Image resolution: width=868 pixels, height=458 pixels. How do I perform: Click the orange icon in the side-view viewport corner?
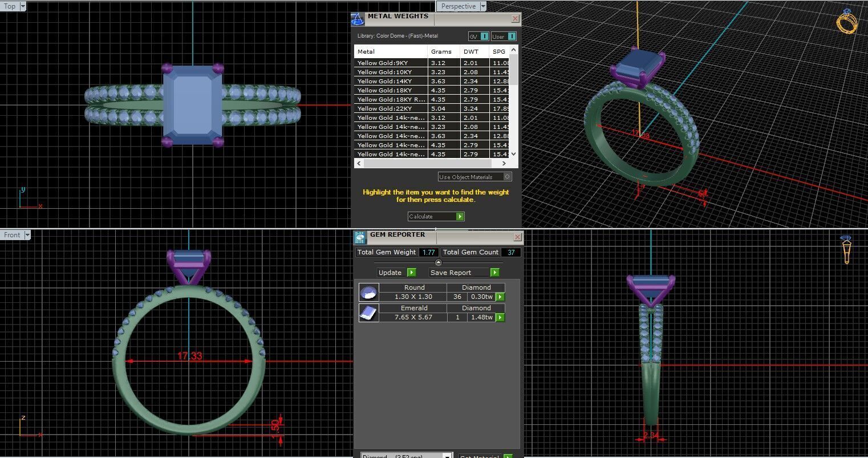pyautogui.click(x=847, y=250)
